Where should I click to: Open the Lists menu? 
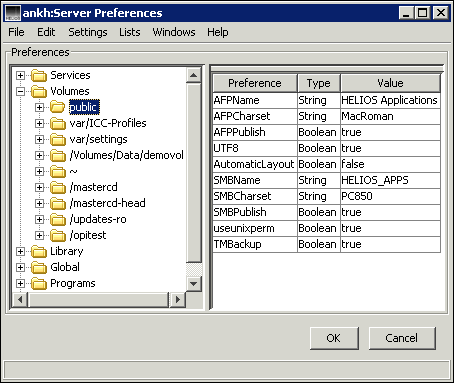pyautogui.click(x=130, y=32)
